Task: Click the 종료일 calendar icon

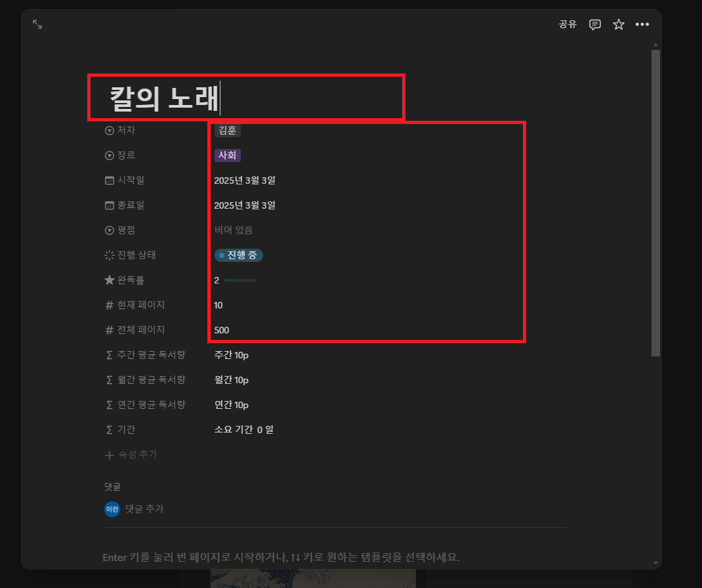Action: pyautogui.click(x=110, y=205)
